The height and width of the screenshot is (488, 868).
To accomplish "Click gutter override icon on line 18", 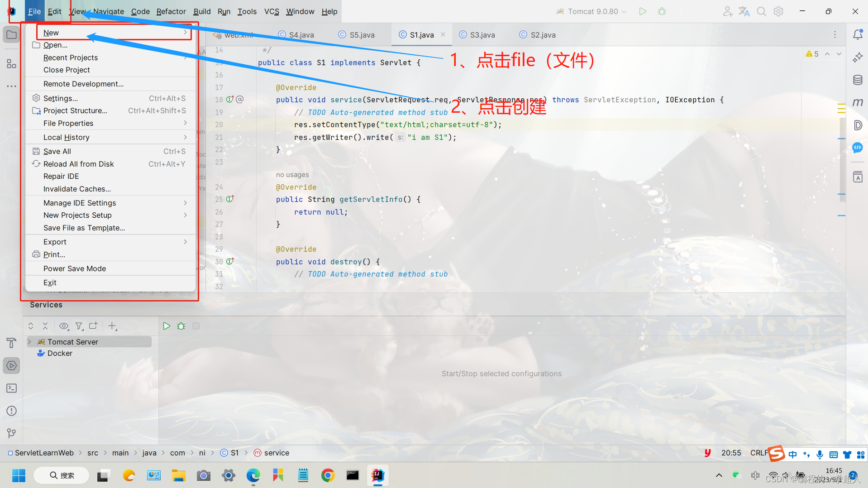I will tap(230, 99).
